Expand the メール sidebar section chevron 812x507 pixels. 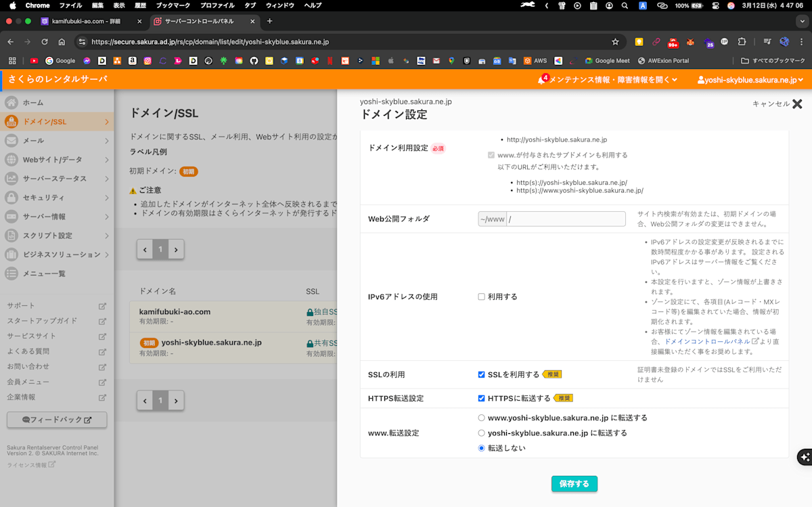[108, 141]
